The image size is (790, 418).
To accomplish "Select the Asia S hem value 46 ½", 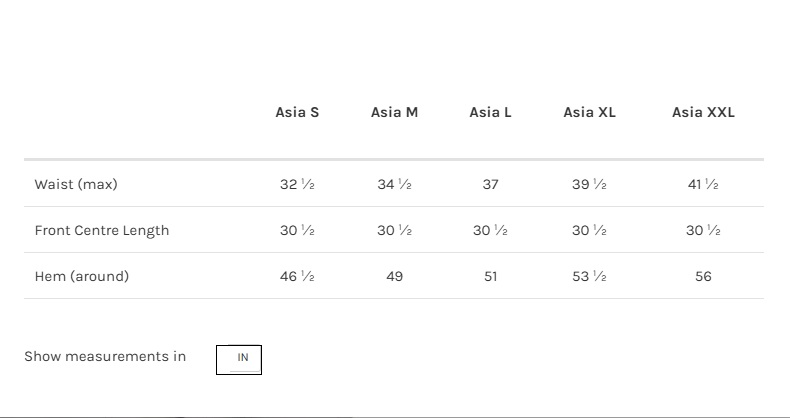I will coord(297,277).
